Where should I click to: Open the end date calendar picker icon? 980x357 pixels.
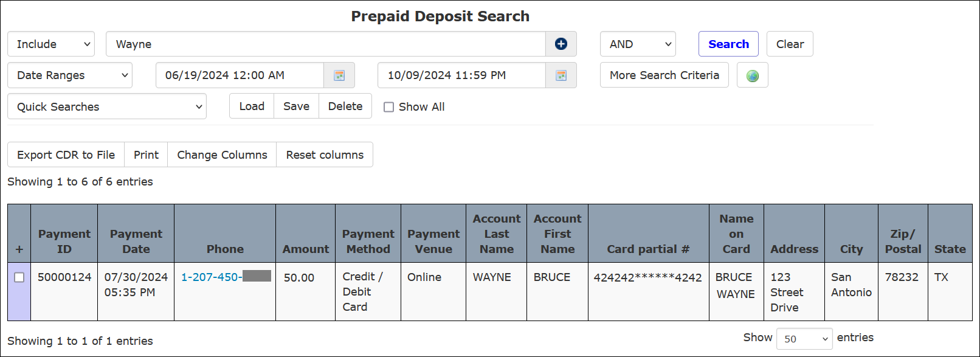pyautogui.click(x=561, y=75)
